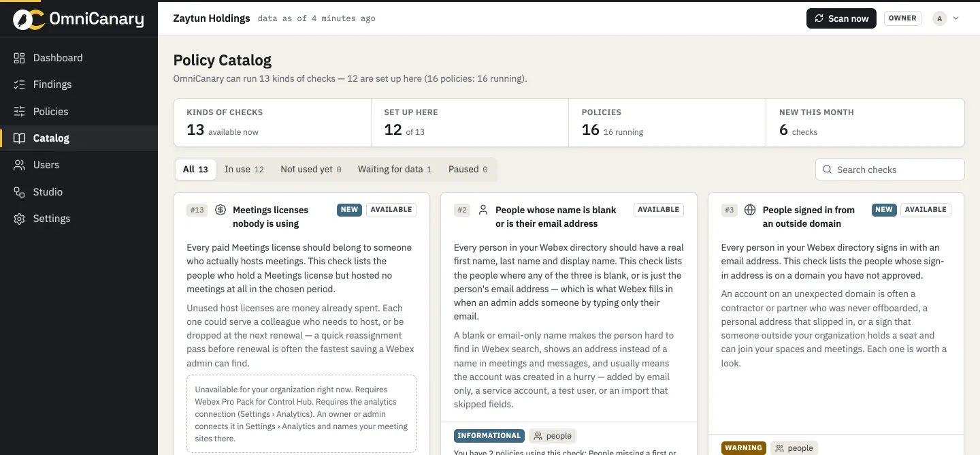Click the New this month stat tile
This screenshot has height=455, width=980.
865,123
